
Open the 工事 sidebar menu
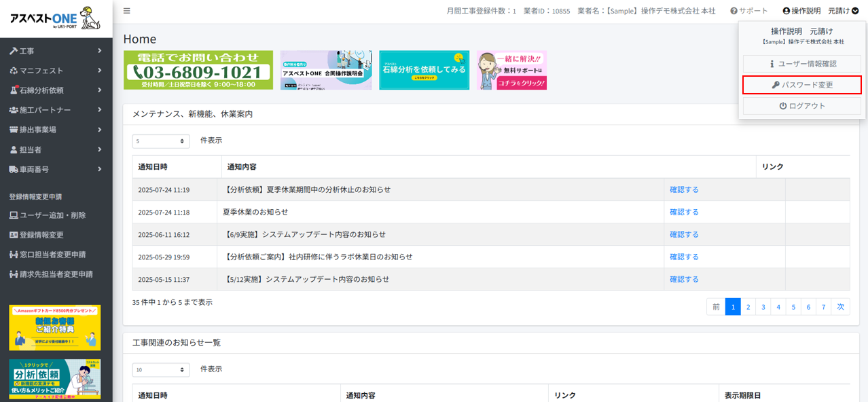27,51
